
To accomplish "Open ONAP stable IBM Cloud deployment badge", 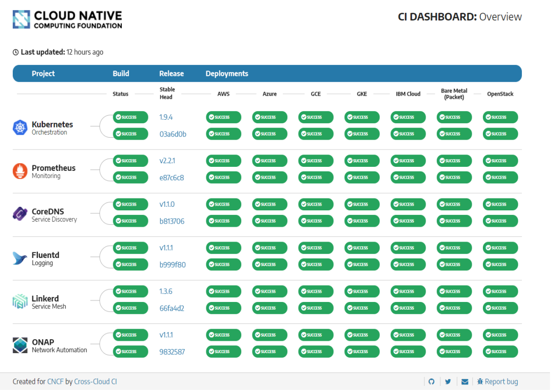I will (408, 335).
